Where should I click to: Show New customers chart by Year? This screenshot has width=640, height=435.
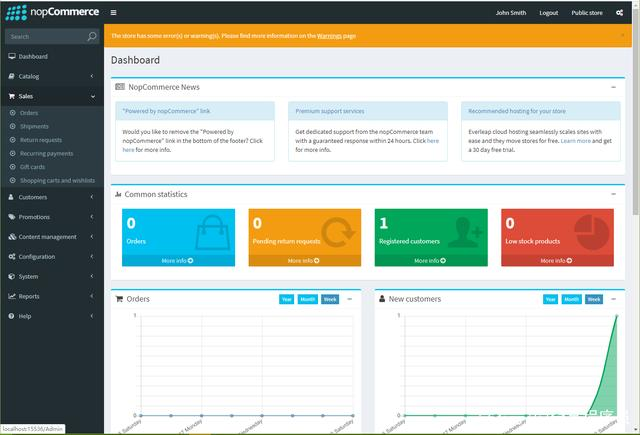tap(550, 300)
